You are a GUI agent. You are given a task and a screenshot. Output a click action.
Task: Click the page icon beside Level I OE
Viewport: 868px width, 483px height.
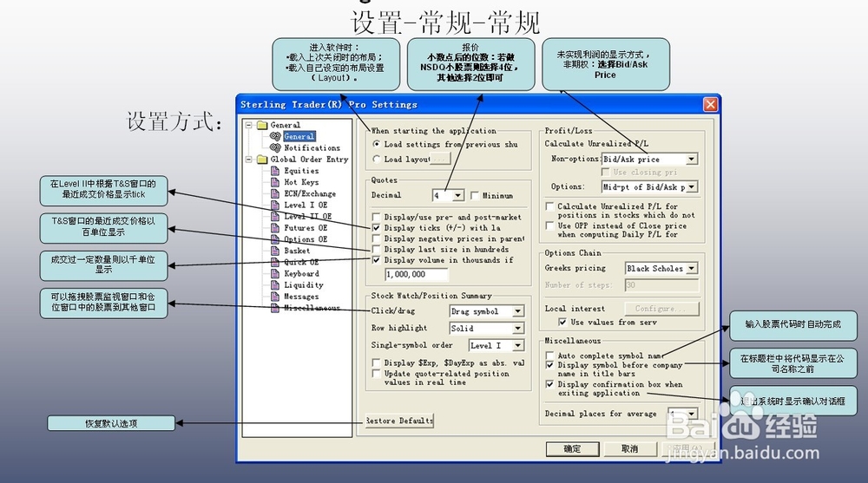274,205
